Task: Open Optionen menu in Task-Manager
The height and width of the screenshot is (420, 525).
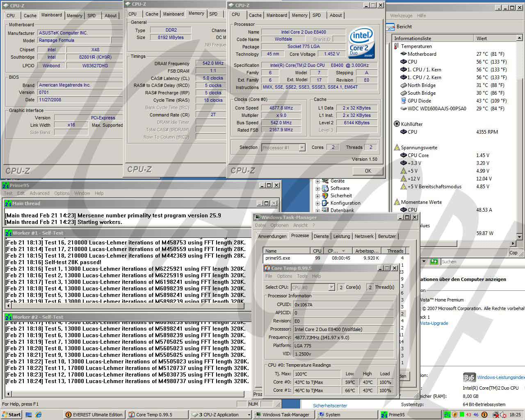Action: (x=279, y=225)
